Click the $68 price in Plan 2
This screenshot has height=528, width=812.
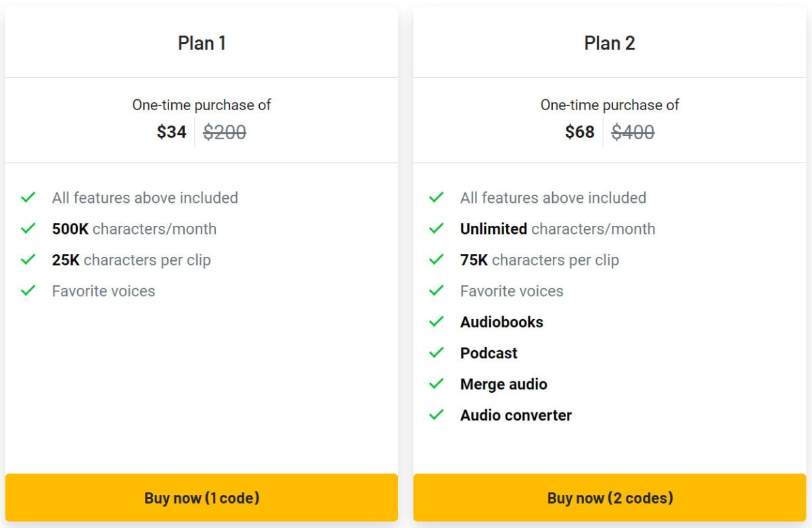coord(580,132)
